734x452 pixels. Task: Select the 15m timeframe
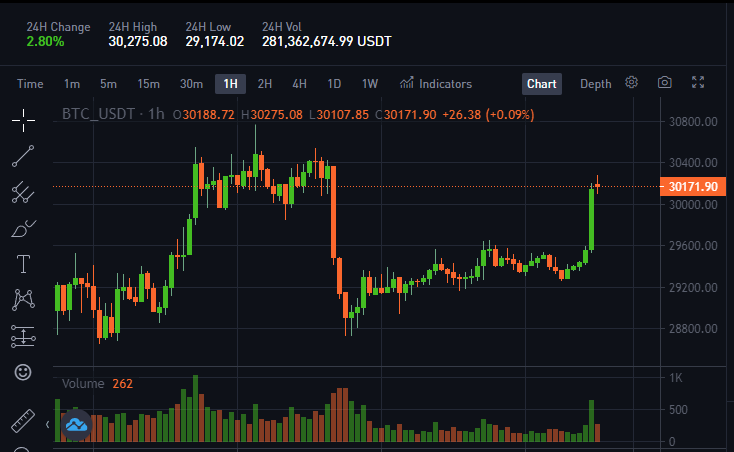(148, 84)
